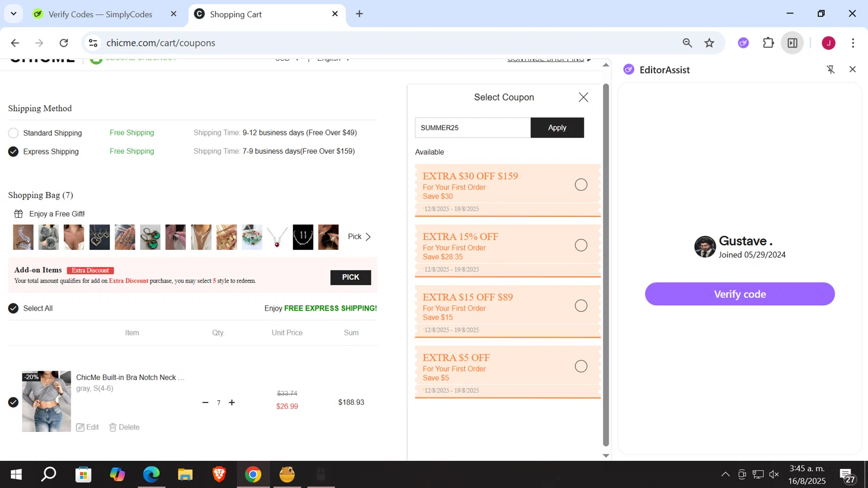The height and width of the screenshot is (488, 868).
Task: Edit the ChicMe Built-in Bra item
Action: (x=87, y=427)
